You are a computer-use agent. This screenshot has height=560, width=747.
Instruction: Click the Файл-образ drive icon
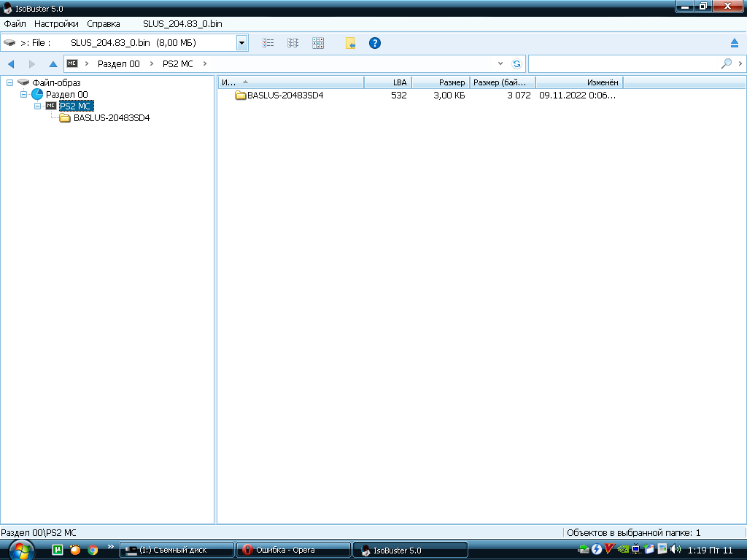23,82
